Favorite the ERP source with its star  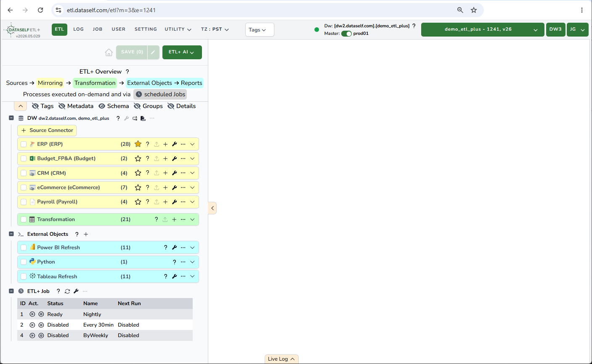click(138, 144)
